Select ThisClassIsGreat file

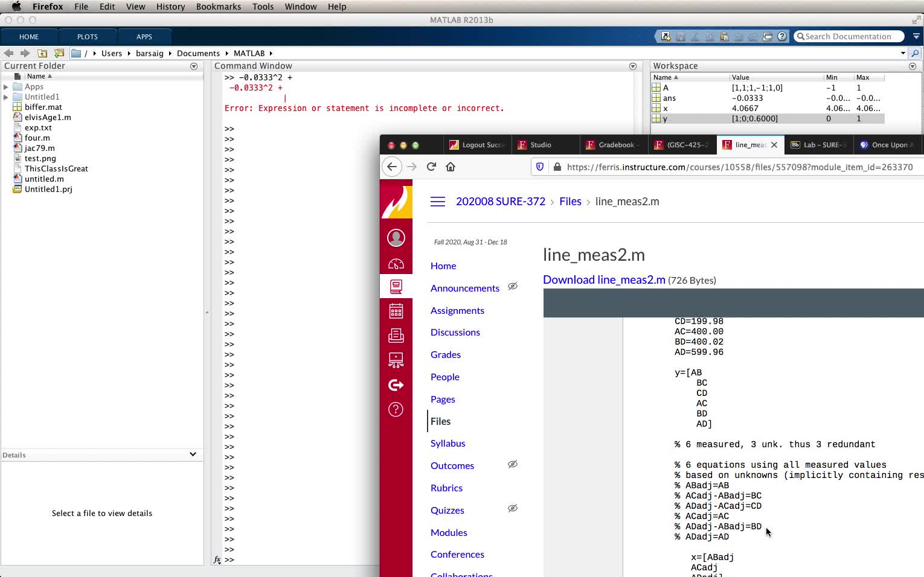[x=56, y=169]
